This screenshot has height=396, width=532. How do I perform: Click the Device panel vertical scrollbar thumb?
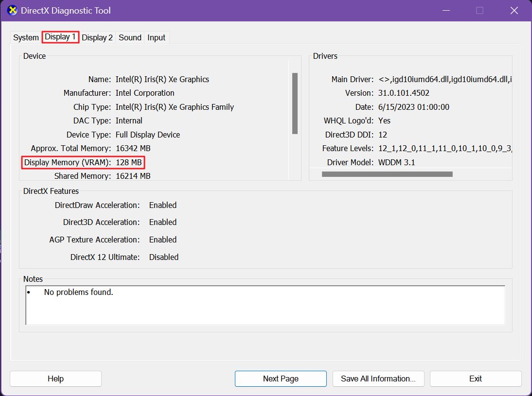coord(295,103)
